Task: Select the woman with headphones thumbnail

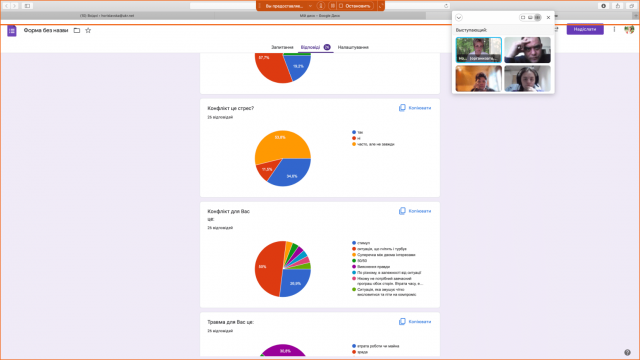Action: 527,78
